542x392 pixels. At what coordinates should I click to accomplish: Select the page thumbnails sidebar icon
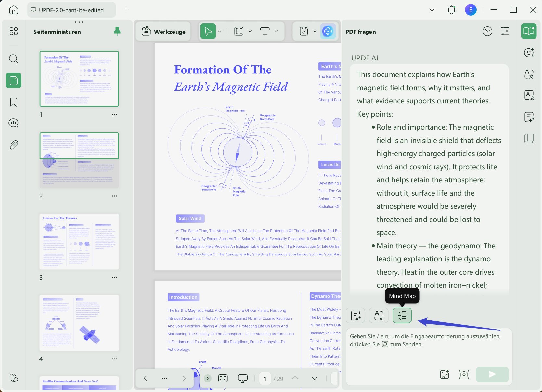[14, 80]
